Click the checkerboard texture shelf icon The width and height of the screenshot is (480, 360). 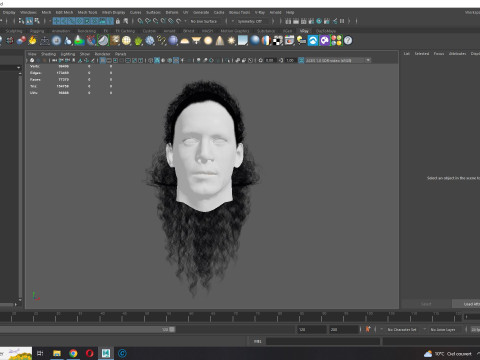point(278,41)
